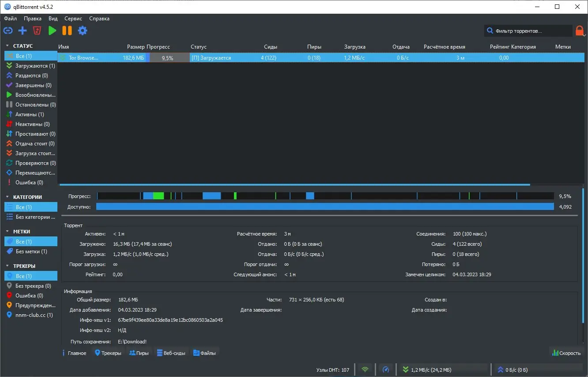Screen dimensions: 588x377
Task: Select the Активны (1) status filter
Action: (x=31, y=114)
